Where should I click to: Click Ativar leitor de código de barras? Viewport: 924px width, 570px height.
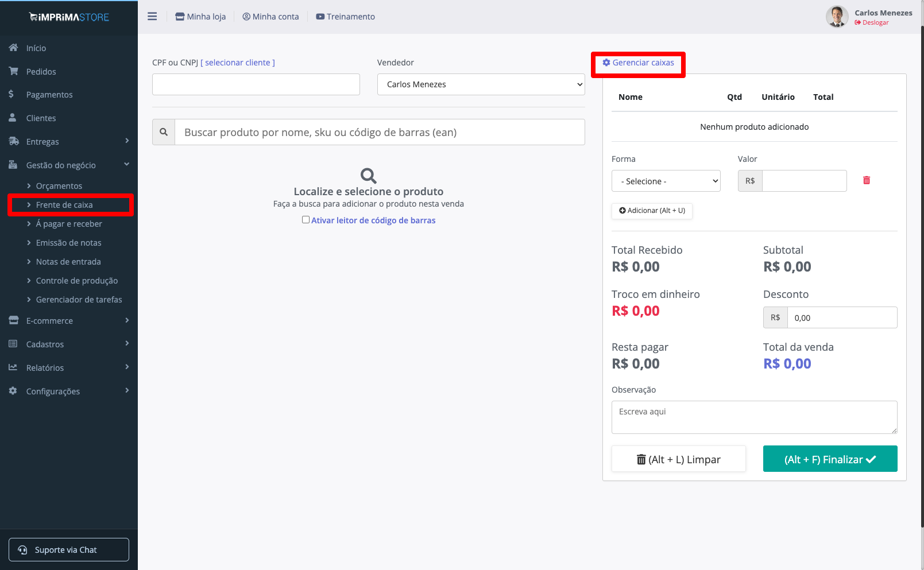pos(373,220)
